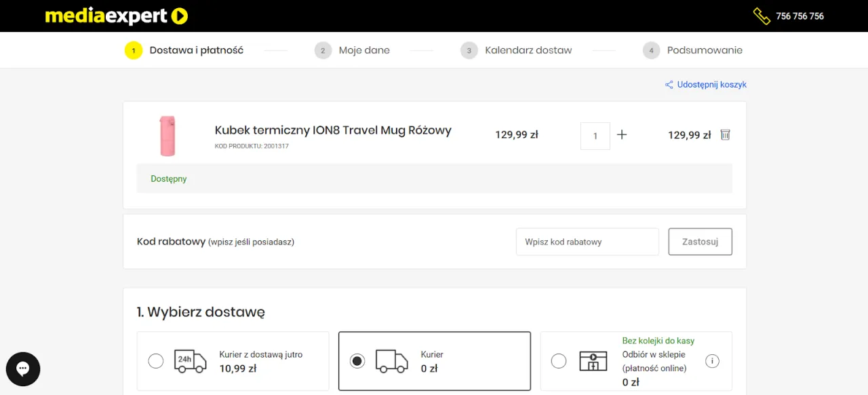Delete the thermal mug with trash icon
The width and height of the screenshot is (868, 395).
point(725,135)
